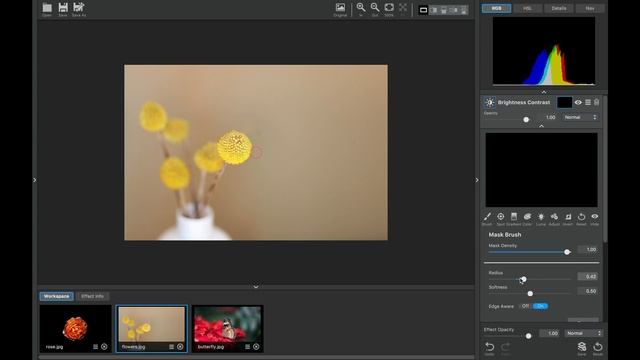Click the black mask preview area
Screen dimensions: 640x360
(x=542, y=170)
